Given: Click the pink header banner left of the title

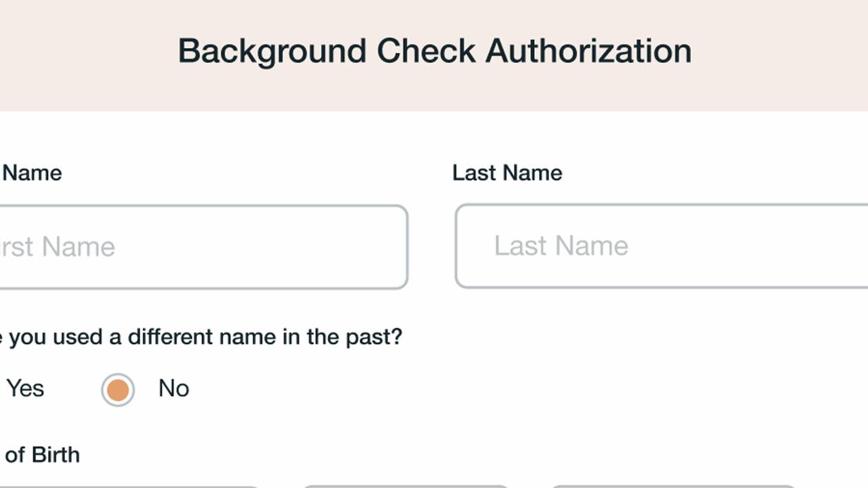Looking at the screenshot, I should point(85,53).
